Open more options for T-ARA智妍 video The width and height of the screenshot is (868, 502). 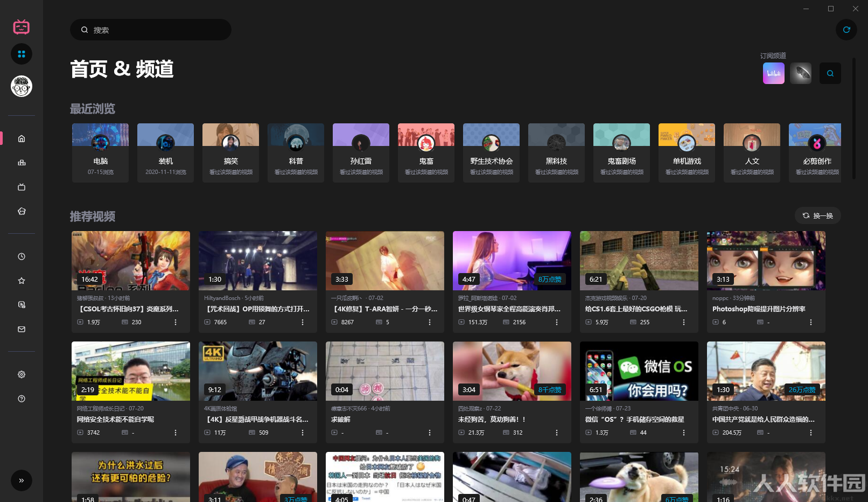pyautogui.click(x=430, y=322)
